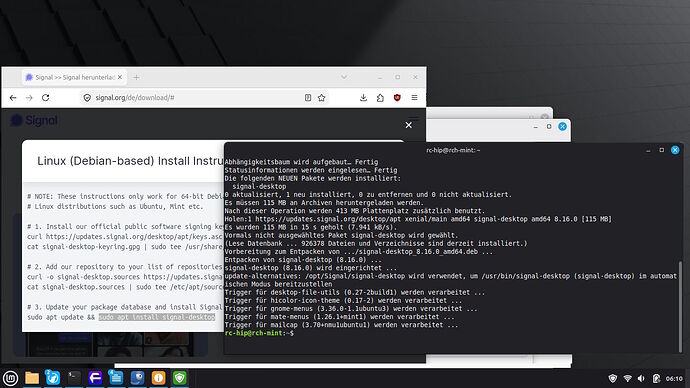
Task: Reload the Signal download page
Action: tap(45, 98)
